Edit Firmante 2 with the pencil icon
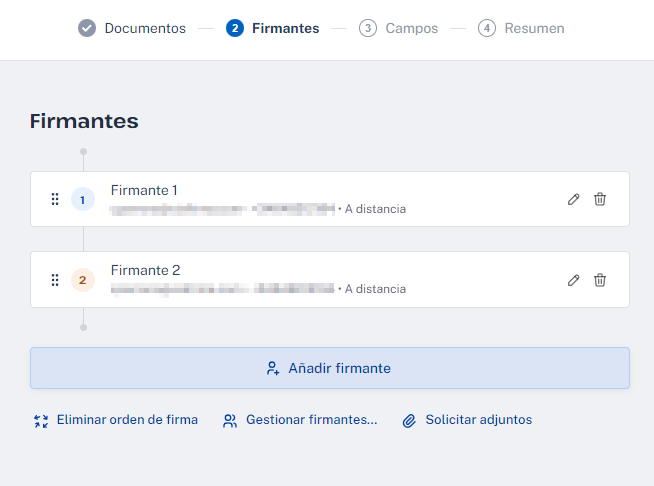 574,280
